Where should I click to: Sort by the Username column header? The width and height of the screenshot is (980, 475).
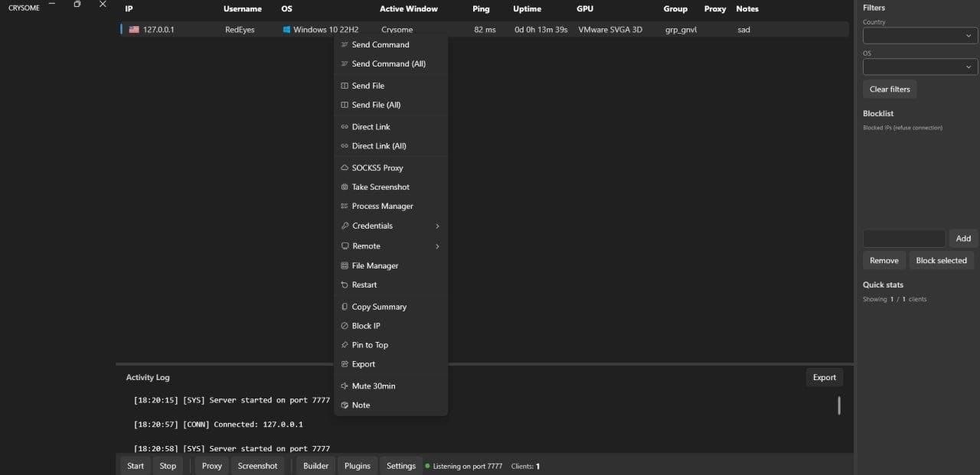coord(243,9)
